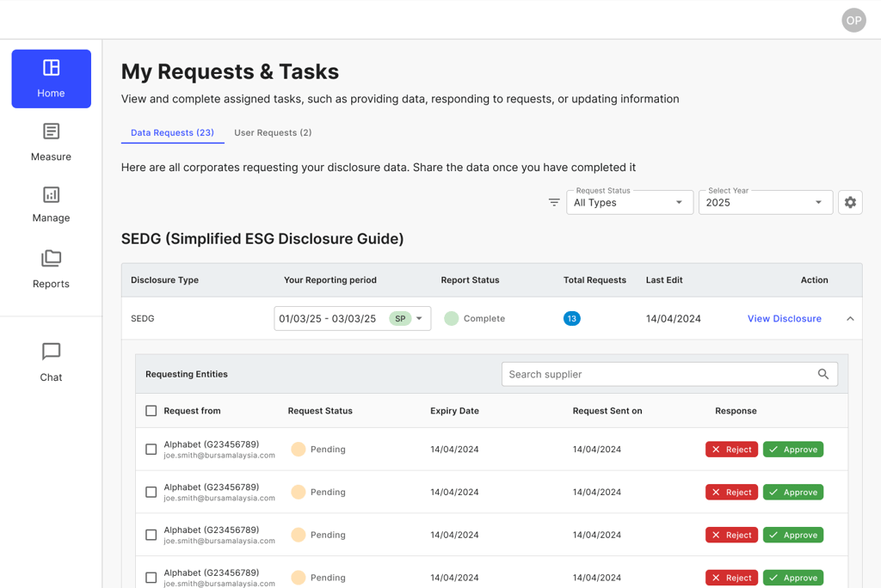Open Reports folder icon

click(x=51, y=259)
